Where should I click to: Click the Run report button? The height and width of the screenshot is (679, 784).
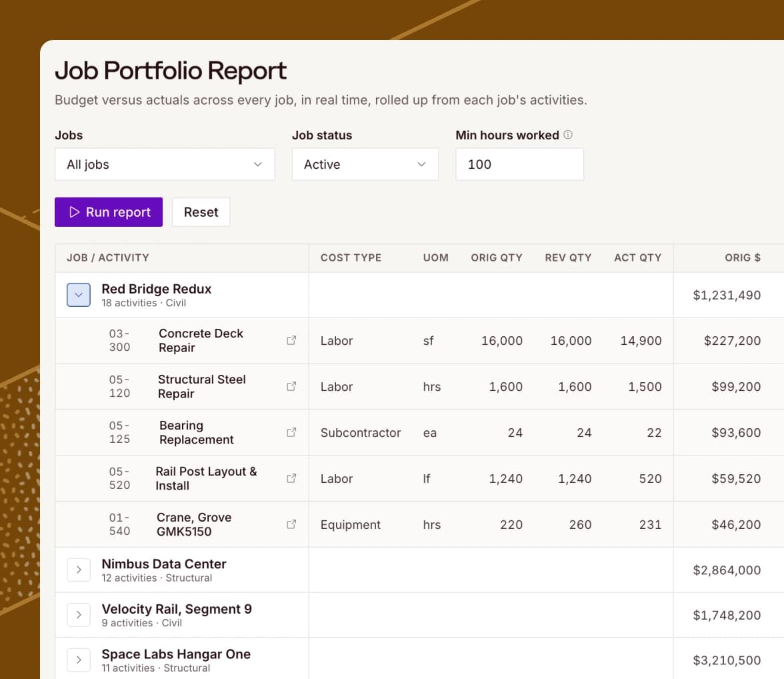109,212
